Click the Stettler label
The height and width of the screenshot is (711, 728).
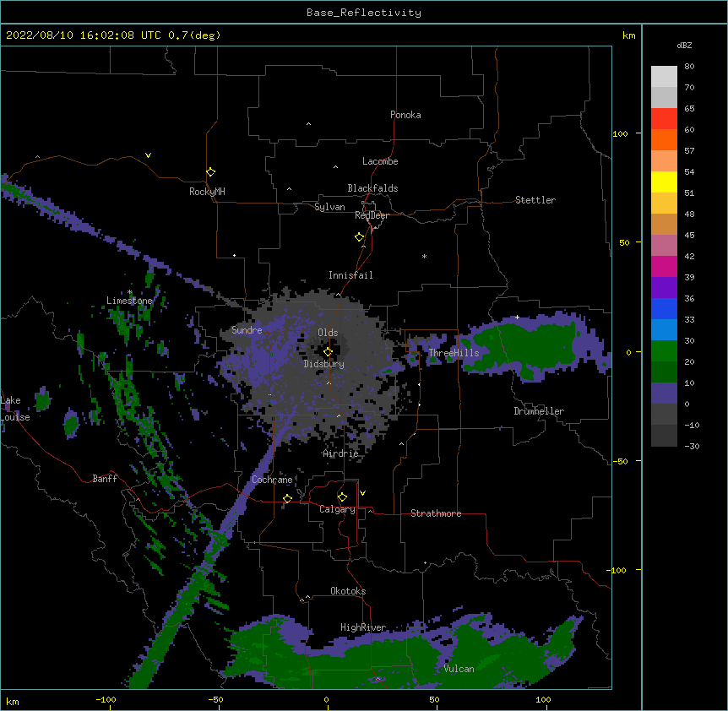point(535,200)
